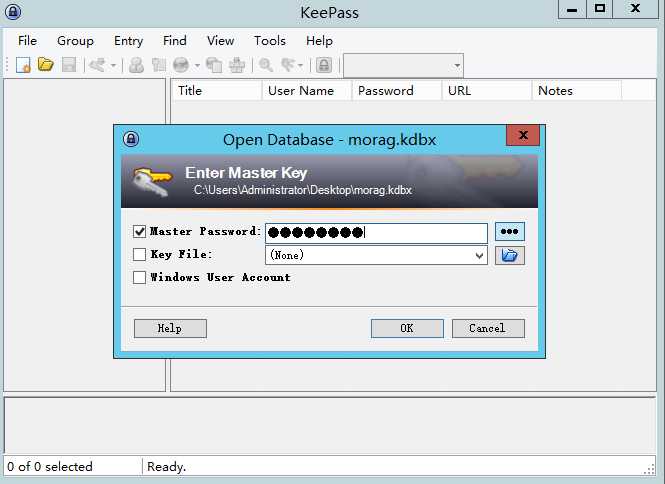Click the browse key file folder icon
665x484 pixels.
[x=510, y=255]
